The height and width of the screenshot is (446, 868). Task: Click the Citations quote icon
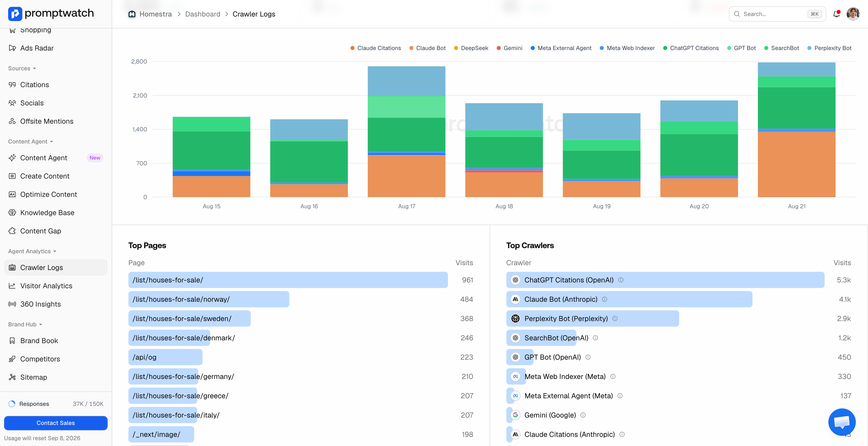pyautogui.click(x=12, y=85)
